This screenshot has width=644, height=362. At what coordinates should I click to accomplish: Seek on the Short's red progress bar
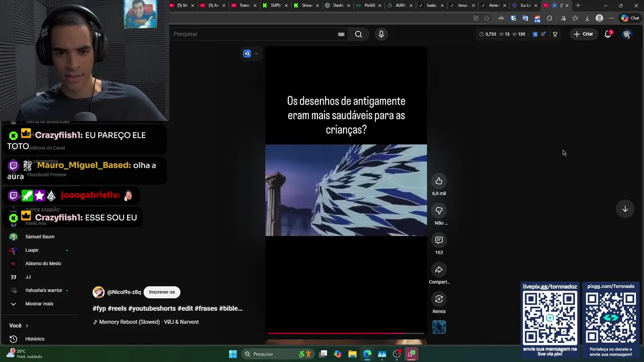346,333
